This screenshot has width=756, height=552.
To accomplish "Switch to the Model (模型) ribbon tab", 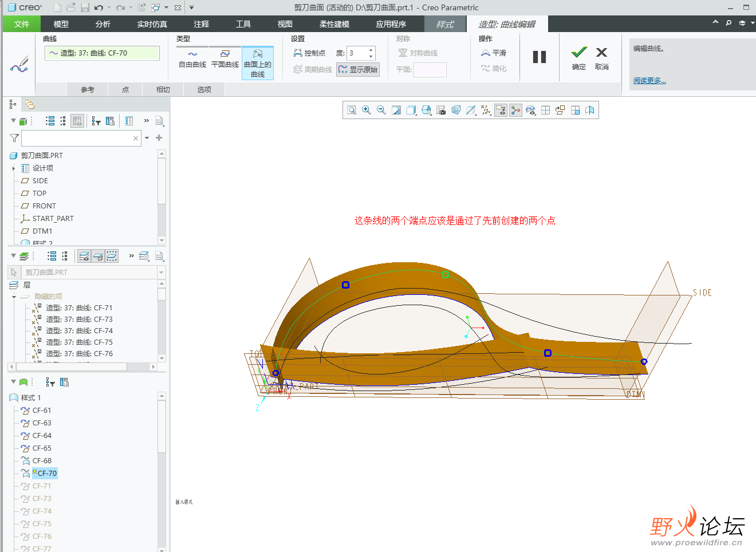I will point(61,24).
